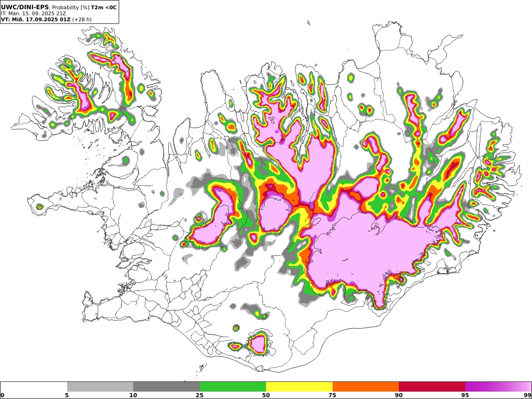Click the legend value '95'

pos(465,395)
